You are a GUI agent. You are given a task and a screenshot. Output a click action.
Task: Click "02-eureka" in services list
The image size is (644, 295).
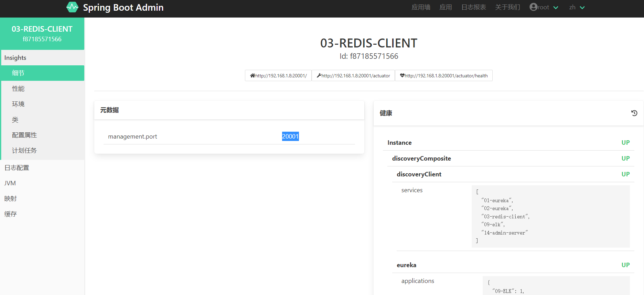[x=497, y=208]
